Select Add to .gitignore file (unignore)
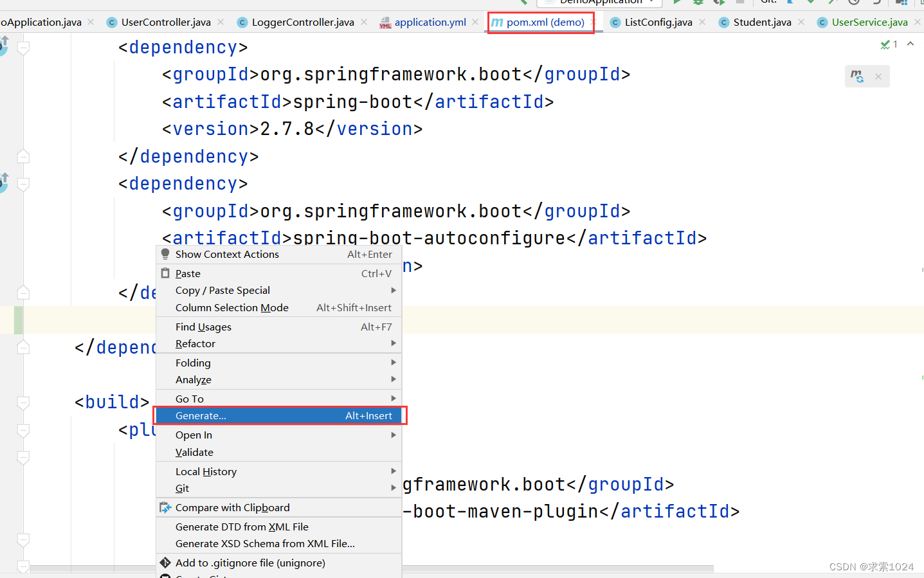924x578 pixels. pyautogui.click(x=279, y=563)
